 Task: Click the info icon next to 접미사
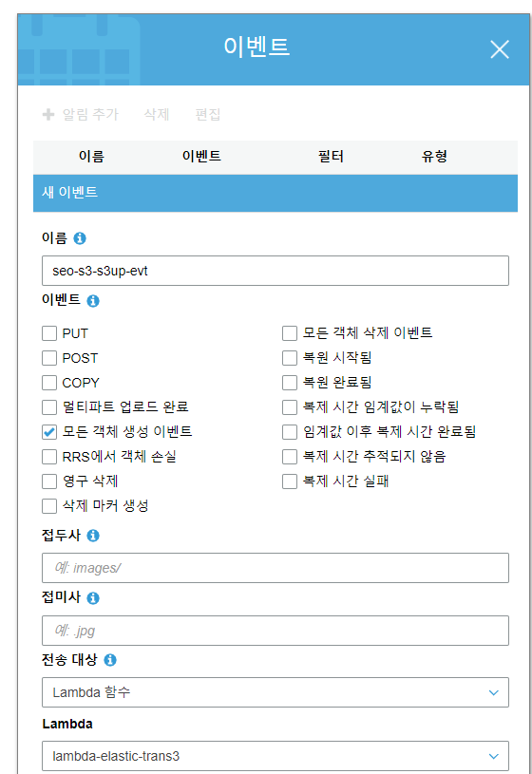93,598
